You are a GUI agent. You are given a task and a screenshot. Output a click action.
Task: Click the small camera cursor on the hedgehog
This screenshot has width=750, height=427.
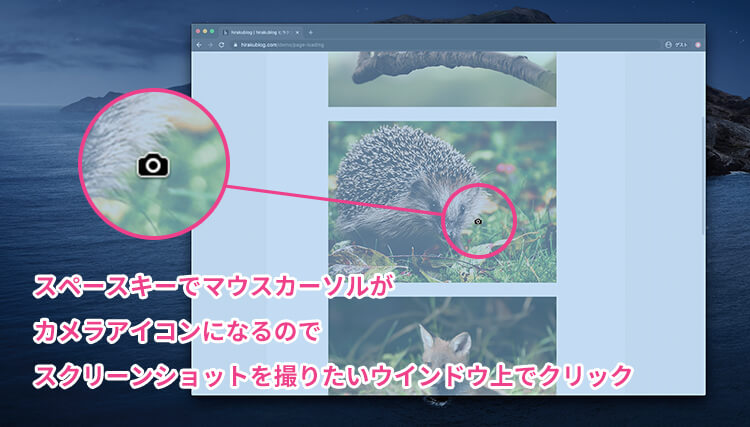pos(478,221)
